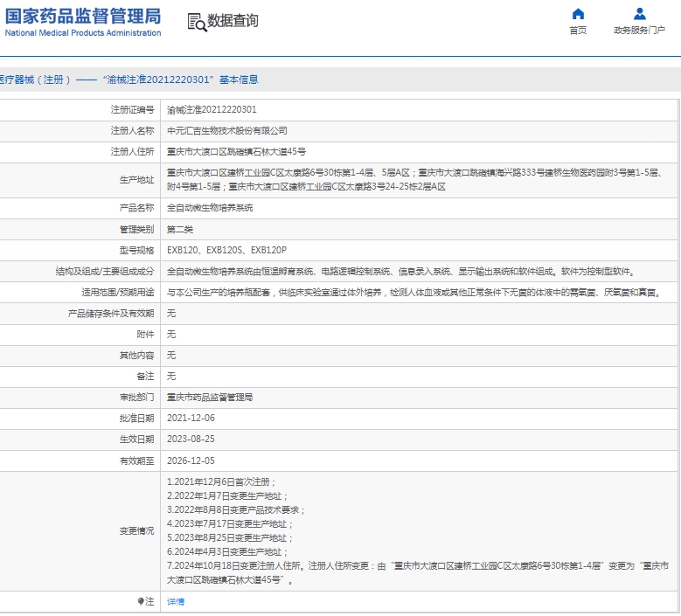Click change entry 7.2024年10月18日变更注册人住所
Image resolution: width=681 pixels, height=616 pixels.
[418, 572]
